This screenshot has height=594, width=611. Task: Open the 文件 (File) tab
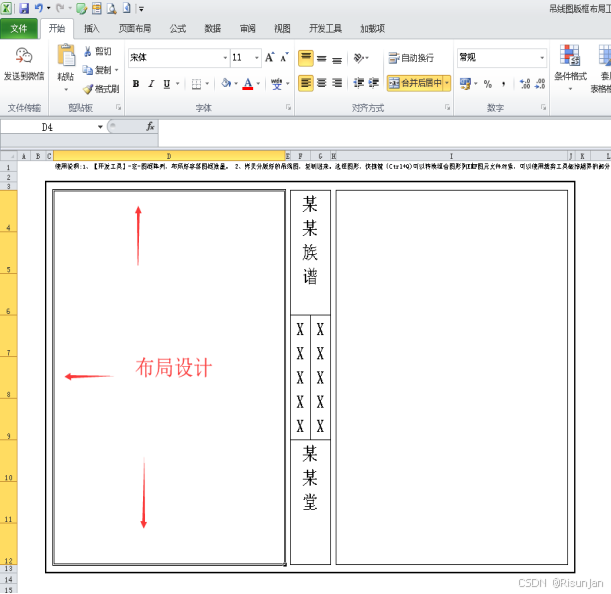click(x=19, y=28)
